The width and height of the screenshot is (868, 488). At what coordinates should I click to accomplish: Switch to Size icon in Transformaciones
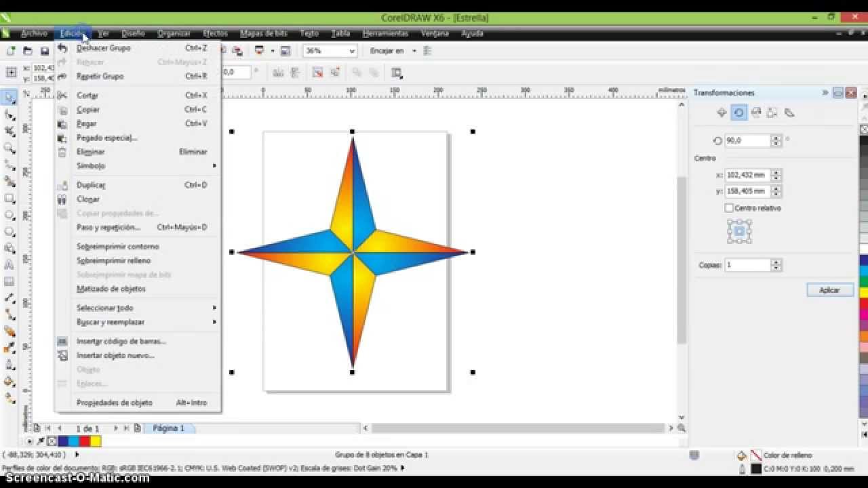point(772,113)
